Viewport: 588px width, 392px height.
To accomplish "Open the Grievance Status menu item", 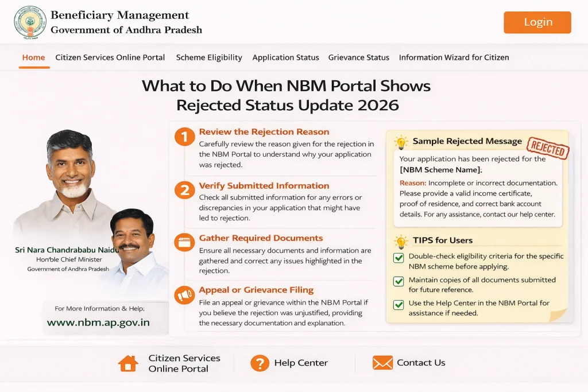I will 358,57.
